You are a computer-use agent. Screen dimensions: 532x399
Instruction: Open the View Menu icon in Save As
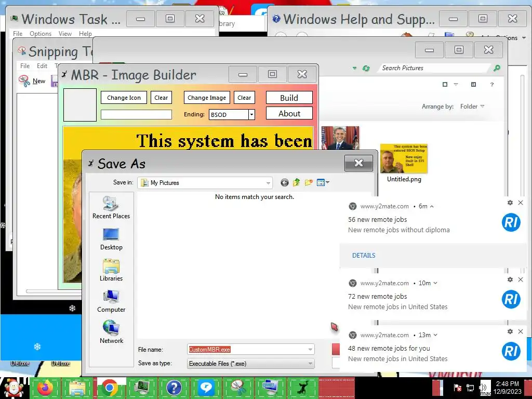pos(323,182)
